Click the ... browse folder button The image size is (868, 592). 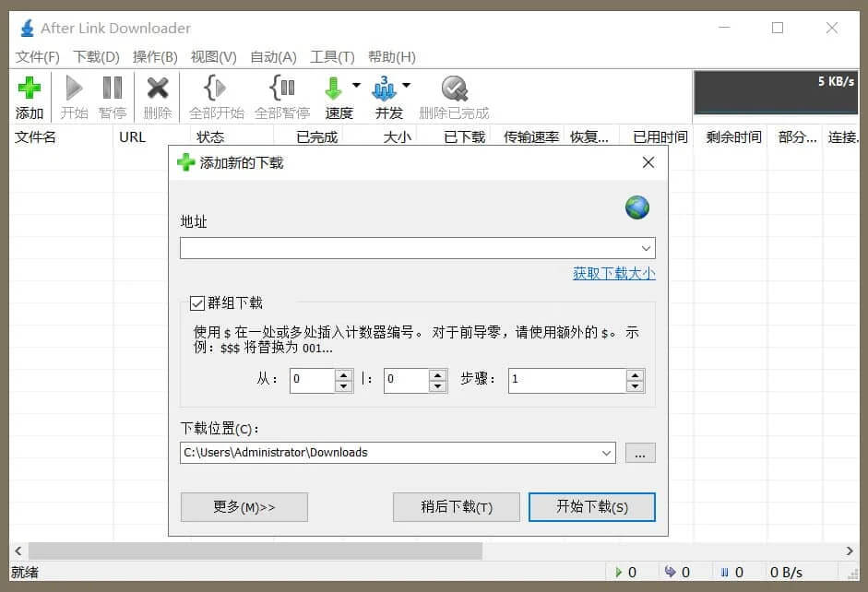[x=640, y=453]
